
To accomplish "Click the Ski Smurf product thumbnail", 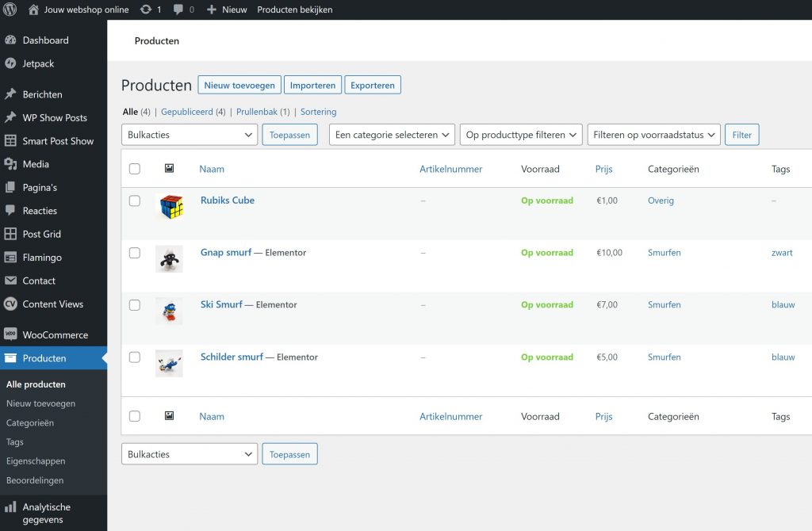I will click(169, 311).
